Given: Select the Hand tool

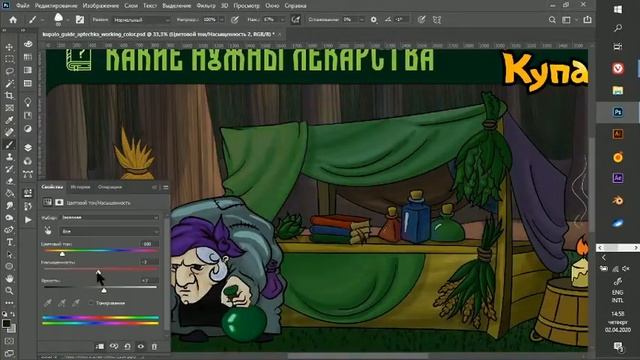Looking at the screenshot, I should coord(9,279).
